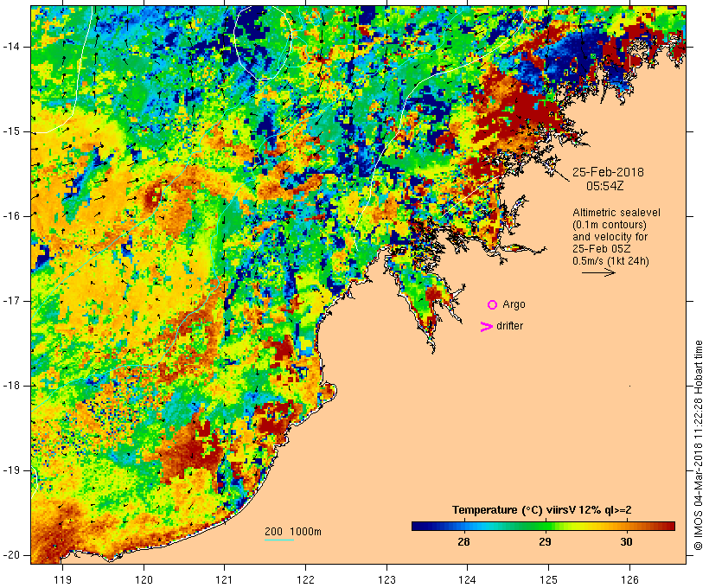Screen dimensions: 709x588
Task: Click the color bar value '28'
Action: click(464, 541)
